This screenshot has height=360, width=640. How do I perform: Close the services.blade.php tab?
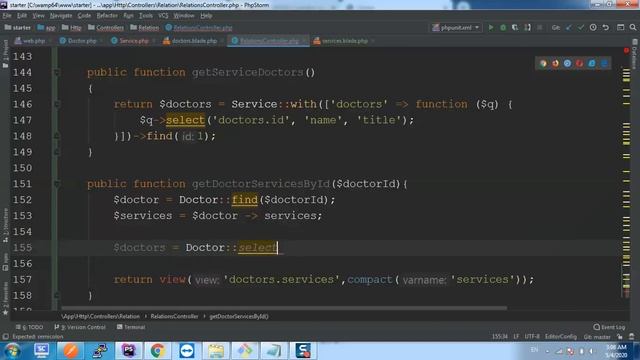click(x=372, y=41)
